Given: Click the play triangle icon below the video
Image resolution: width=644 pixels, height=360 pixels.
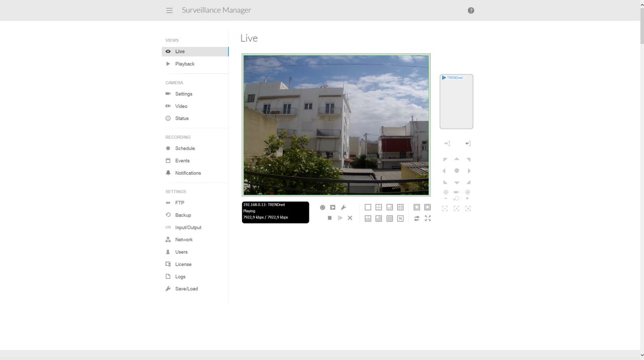Looking at the screenshot, I should coord(340,218).
